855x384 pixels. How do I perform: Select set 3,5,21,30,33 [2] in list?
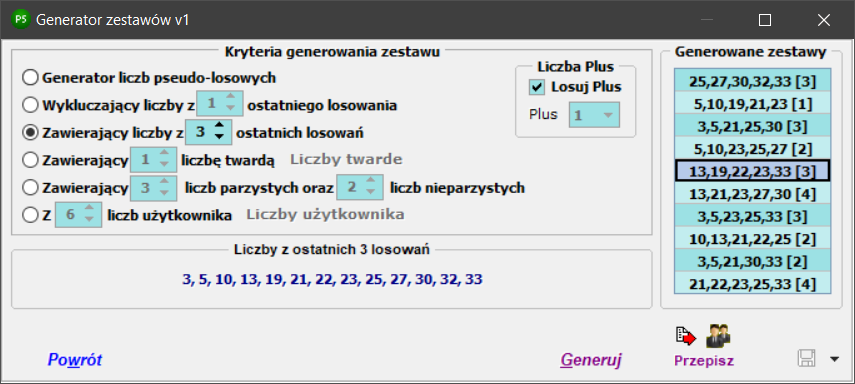click(752, 261)
